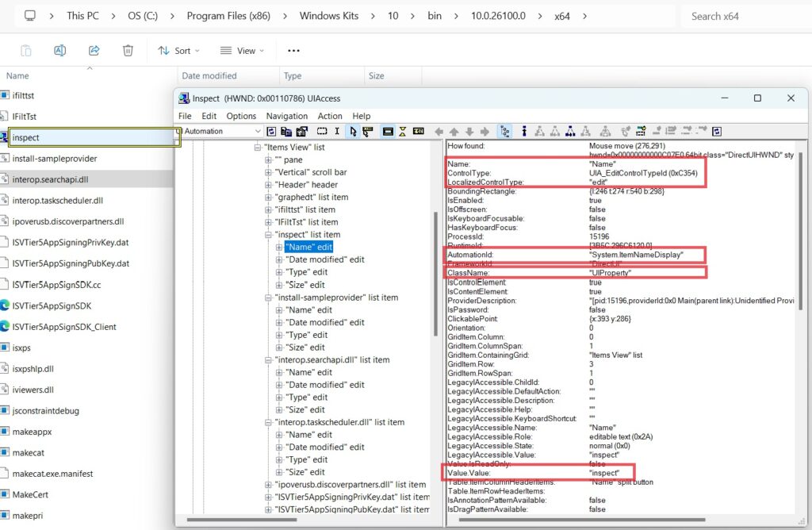Image resolution: width=812 pixels, height=530 pixels.
Task: Open the Action menu in Inspect
Action: click(x=330, y=115)
